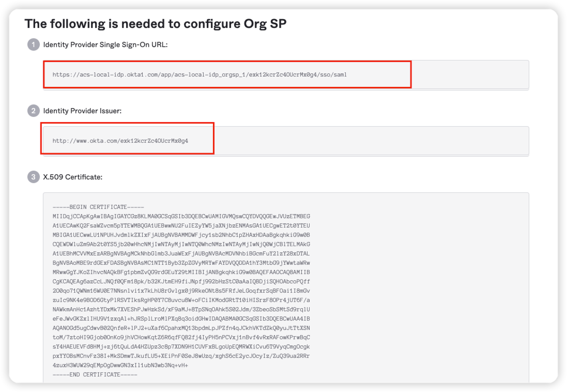
Task: Click certificate line starting with CgKCAQEAg6az
Action: pos(181,282)
